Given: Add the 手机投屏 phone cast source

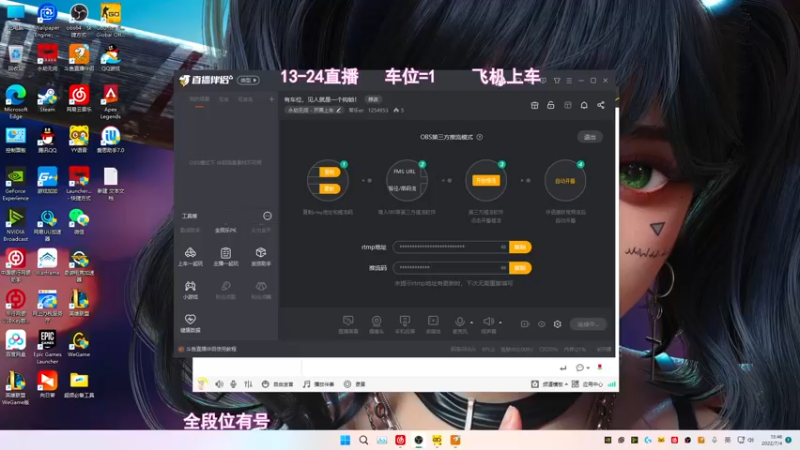Looking at the screenshot, I should (405, 324).
